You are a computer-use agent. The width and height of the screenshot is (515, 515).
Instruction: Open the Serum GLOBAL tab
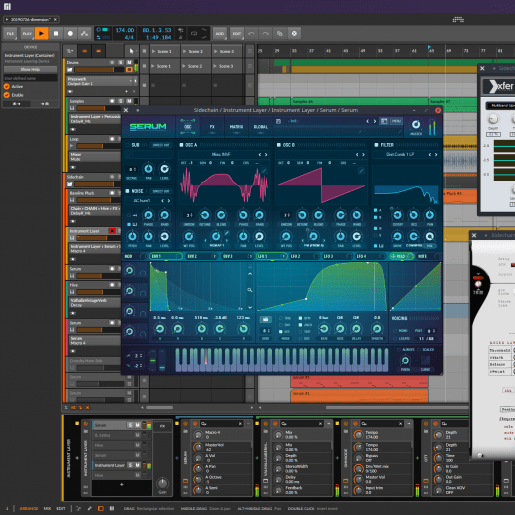[x=261, y=127]
